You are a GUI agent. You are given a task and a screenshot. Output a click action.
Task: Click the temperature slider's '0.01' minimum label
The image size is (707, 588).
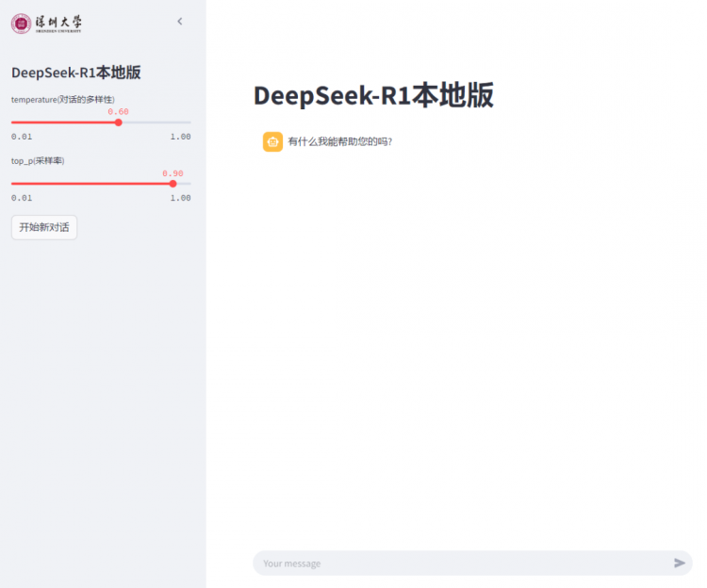(x=22, y=137)
